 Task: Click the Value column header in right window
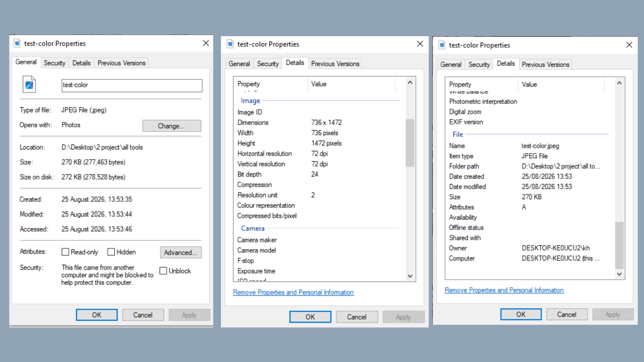[x=562, y=84]
